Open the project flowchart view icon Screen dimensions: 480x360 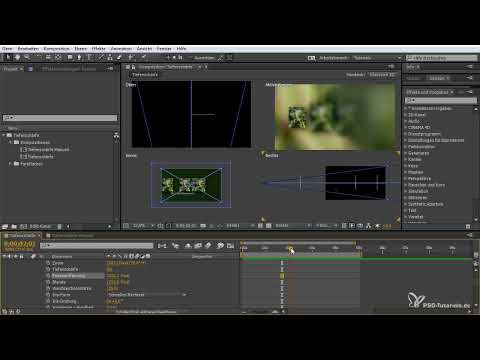(x=116, y=135)
